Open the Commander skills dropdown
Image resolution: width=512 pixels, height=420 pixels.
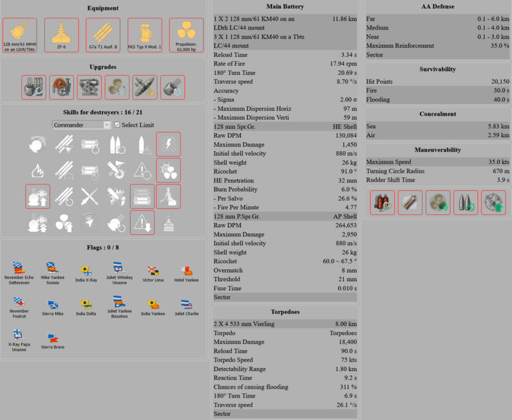[x=81, y=125]
